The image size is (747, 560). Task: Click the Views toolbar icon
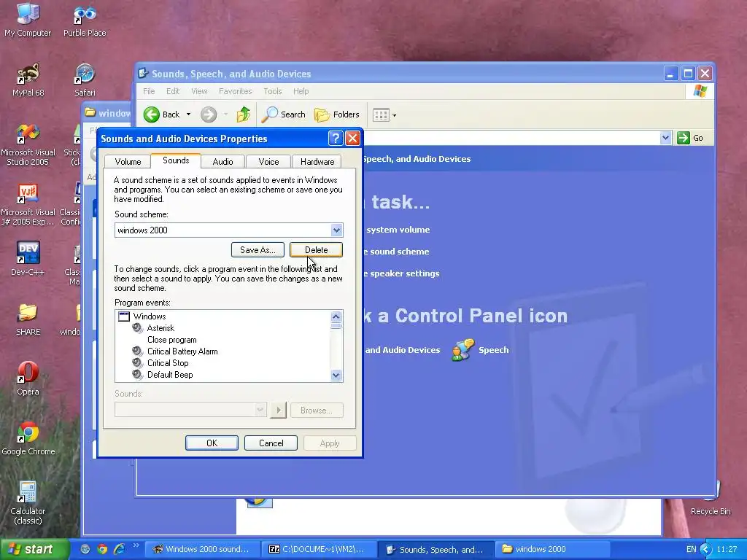[x=381, y=114]
